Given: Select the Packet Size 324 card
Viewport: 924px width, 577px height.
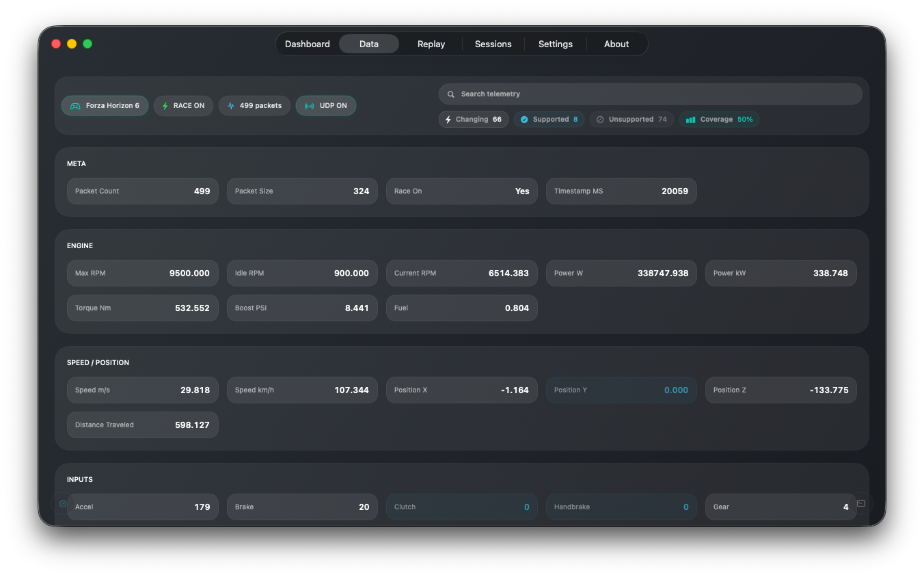Looking at the screenshot, I should click(x=302, y=191).
